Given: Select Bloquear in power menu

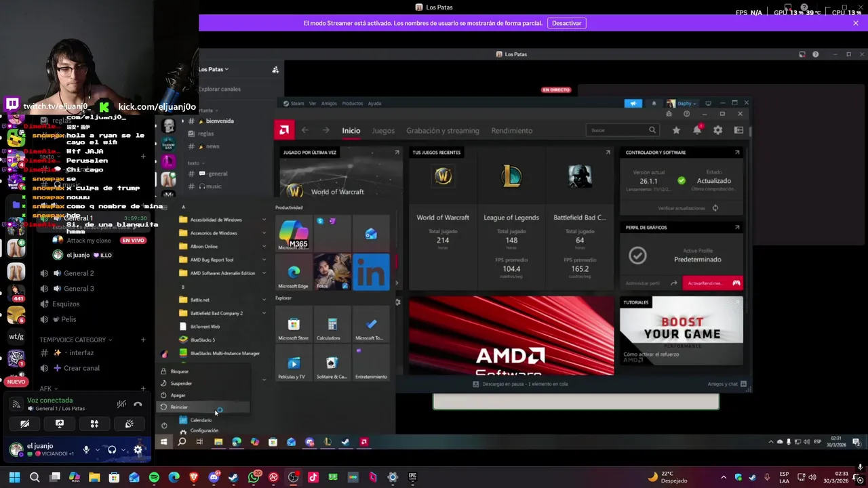Looking at the screenshot, I should [203, 371].
